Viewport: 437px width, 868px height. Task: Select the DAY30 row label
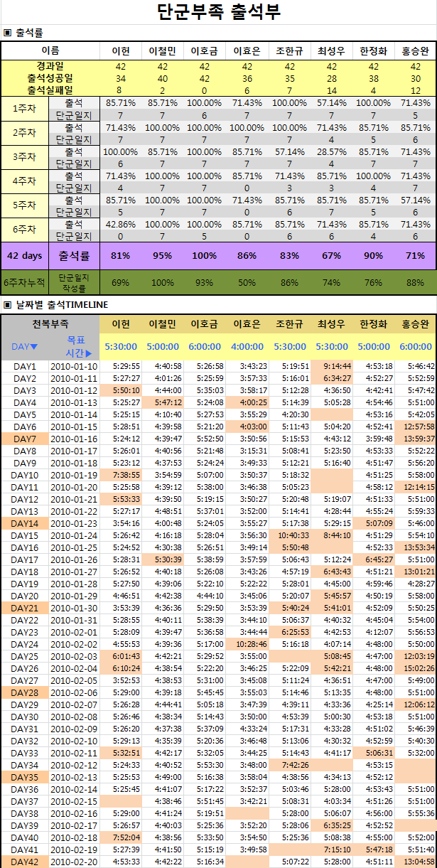click(x=25, y=717)
